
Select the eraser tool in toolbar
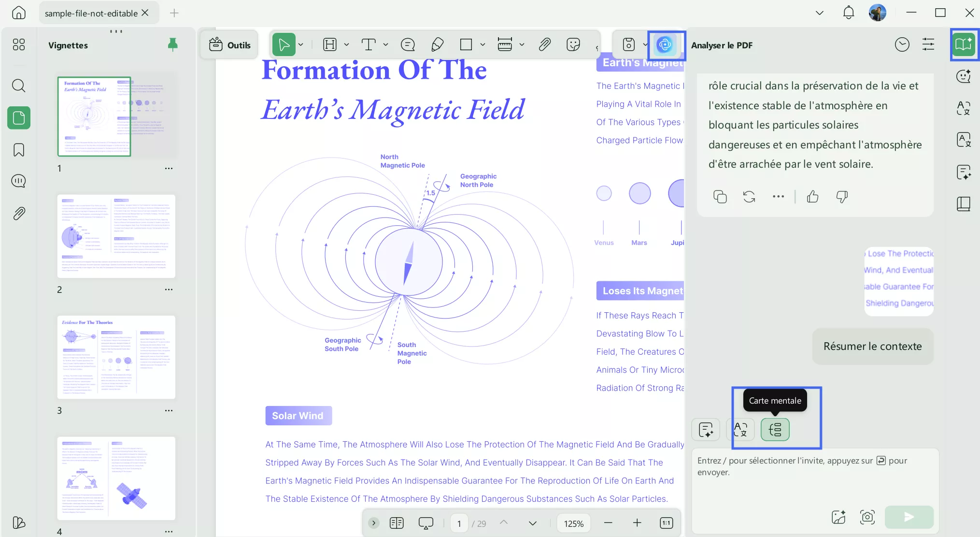[x=437, y=45]
